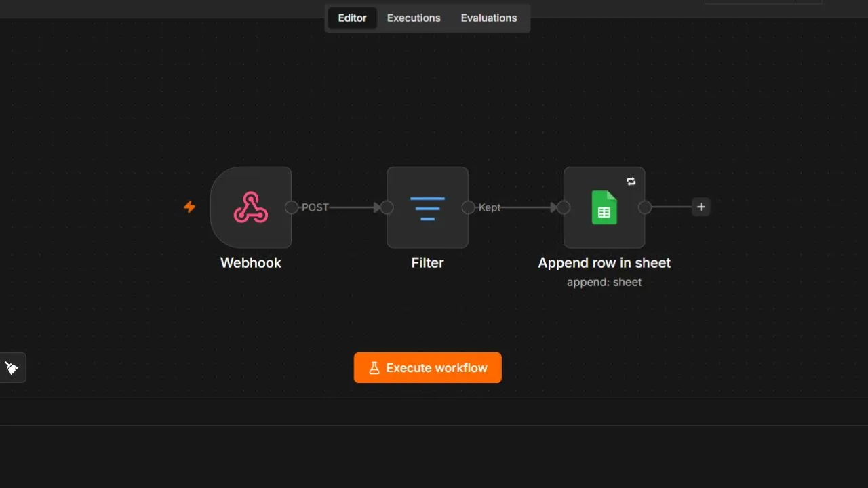
Task: Click the Filter input connector dot
Action: coord(387,207)
